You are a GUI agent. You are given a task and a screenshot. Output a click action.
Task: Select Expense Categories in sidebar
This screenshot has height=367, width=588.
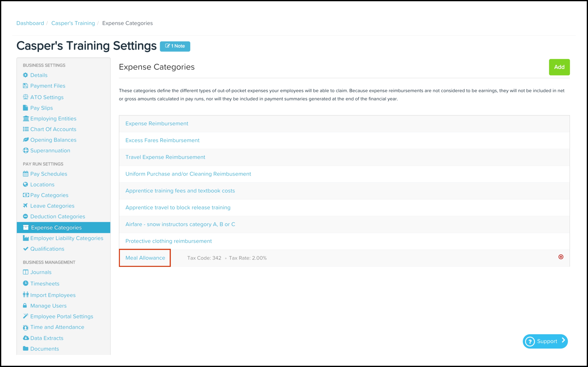point(63,228)
